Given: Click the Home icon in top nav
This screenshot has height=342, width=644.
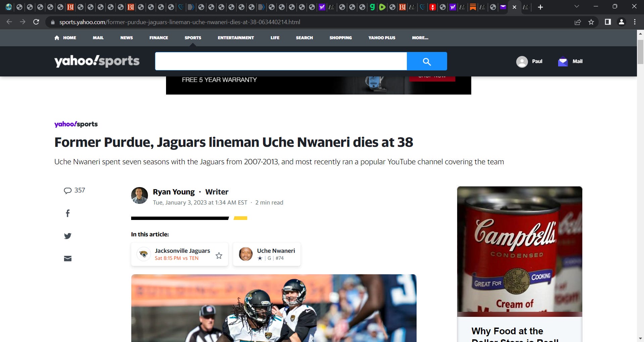Looking at the screenshot, I should [x=57, y=38].
